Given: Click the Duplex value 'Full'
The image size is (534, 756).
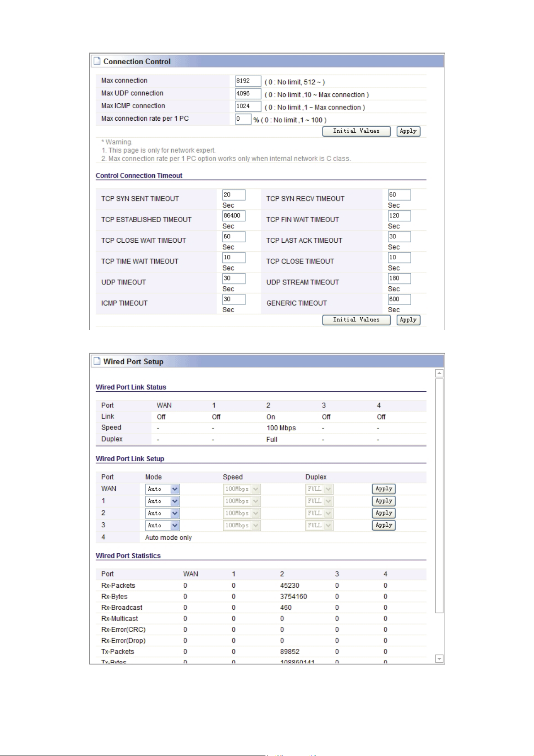Looking at the screenshot, I should click(x=272, y=439).
